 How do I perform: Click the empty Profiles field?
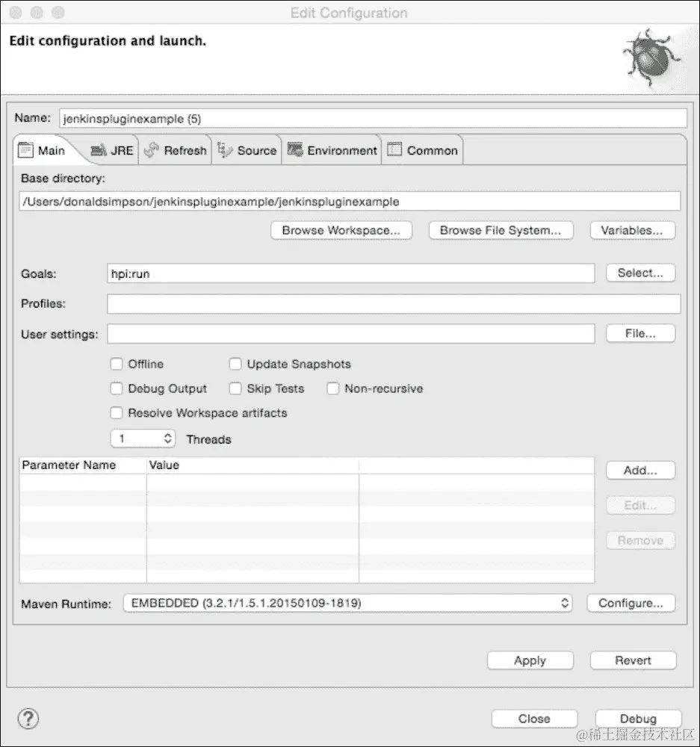[x=394, y=304]
